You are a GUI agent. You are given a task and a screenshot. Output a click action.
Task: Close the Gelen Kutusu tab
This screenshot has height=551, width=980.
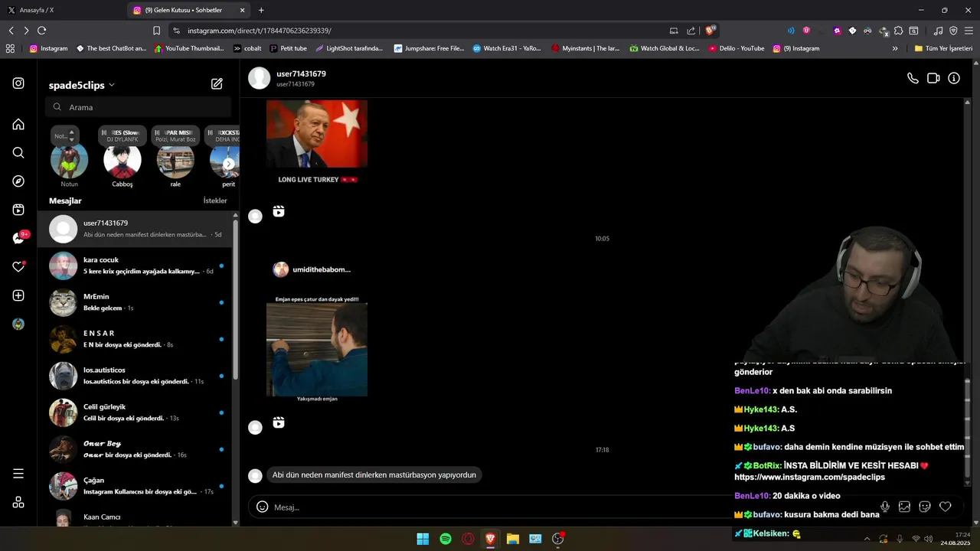pyautogui.click(x=243, y=10)
